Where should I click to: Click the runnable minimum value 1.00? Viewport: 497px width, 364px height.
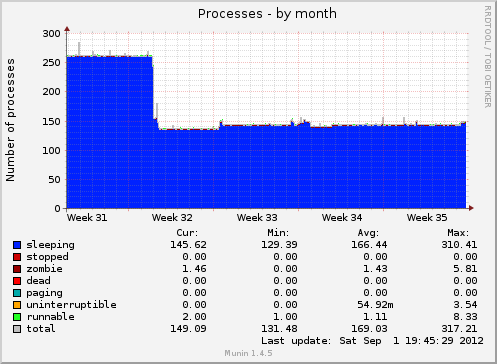286,317
